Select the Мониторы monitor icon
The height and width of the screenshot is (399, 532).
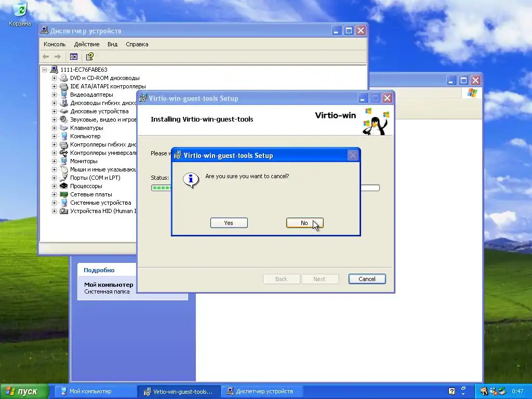click(x=64, y=161)
